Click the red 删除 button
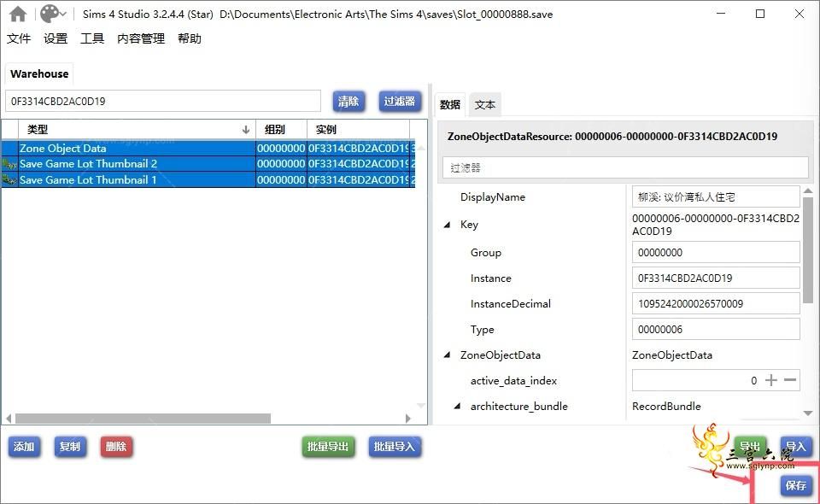 (x=116, y=447)
